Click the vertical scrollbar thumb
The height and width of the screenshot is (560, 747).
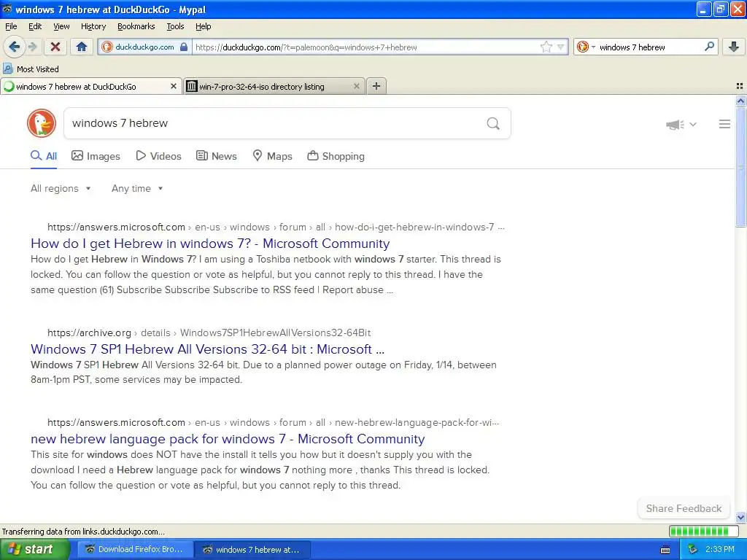740,167
